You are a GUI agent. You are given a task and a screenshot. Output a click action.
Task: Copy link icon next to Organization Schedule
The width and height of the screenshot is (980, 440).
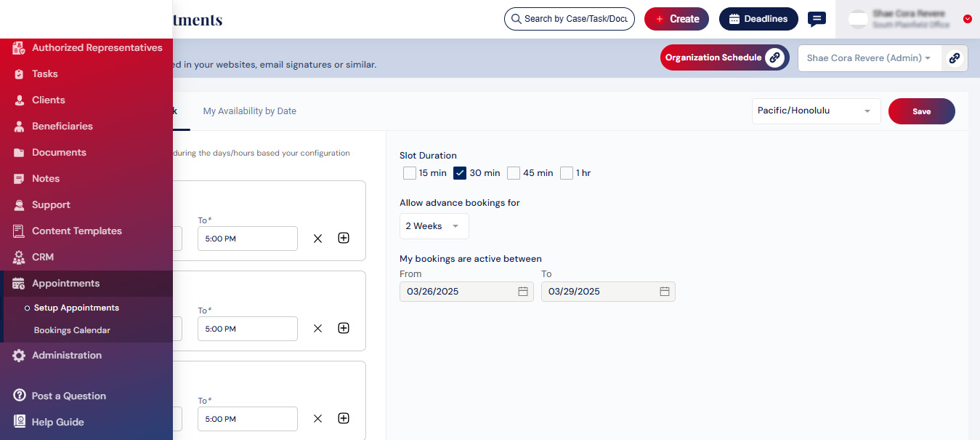click(x=775, y=57)
